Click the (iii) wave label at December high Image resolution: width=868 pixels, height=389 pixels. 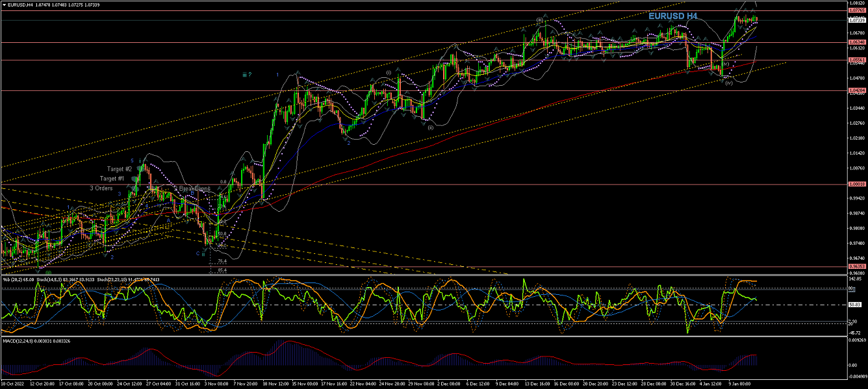coord(540,19)
